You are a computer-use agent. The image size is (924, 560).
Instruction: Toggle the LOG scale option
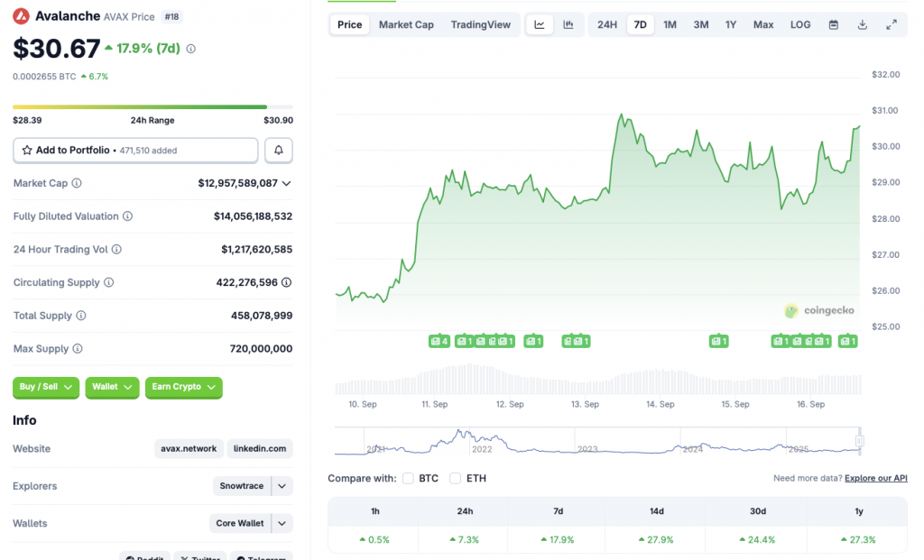800,24
